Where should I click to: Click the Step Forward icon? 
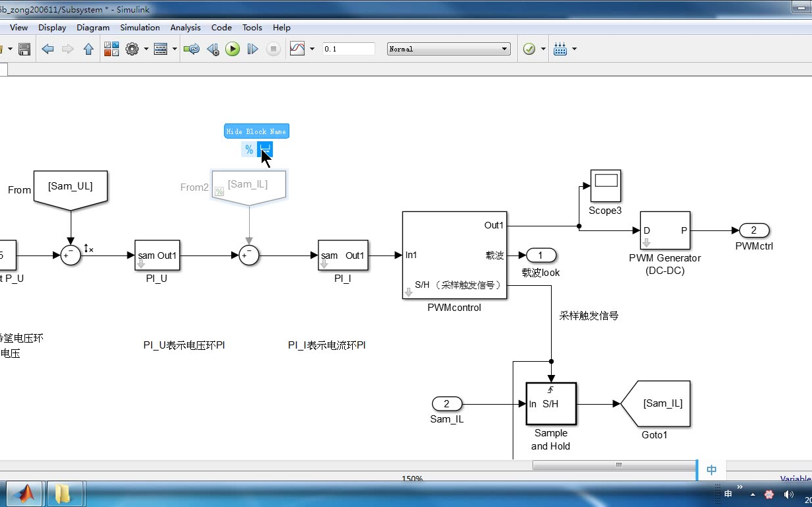252,49
